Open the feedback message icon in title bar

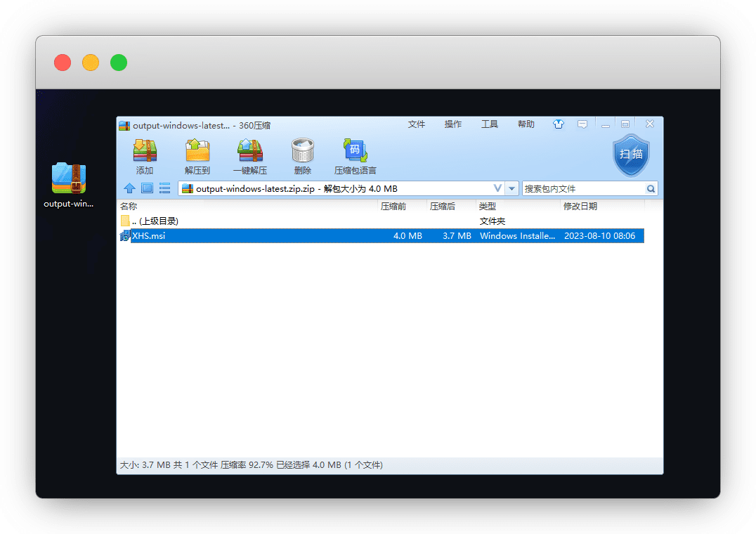coord(582,124)
